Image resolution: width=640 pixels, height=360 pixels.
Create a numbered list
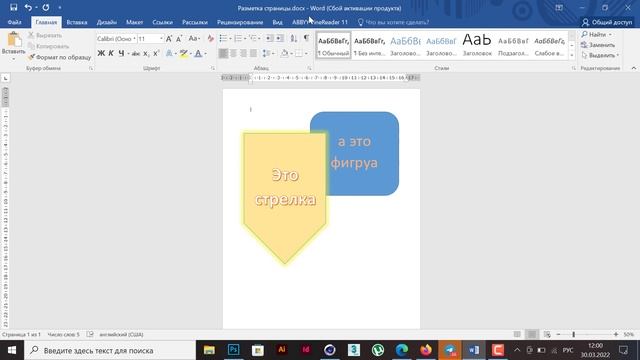pyautogui.click(x=238, y=38)
